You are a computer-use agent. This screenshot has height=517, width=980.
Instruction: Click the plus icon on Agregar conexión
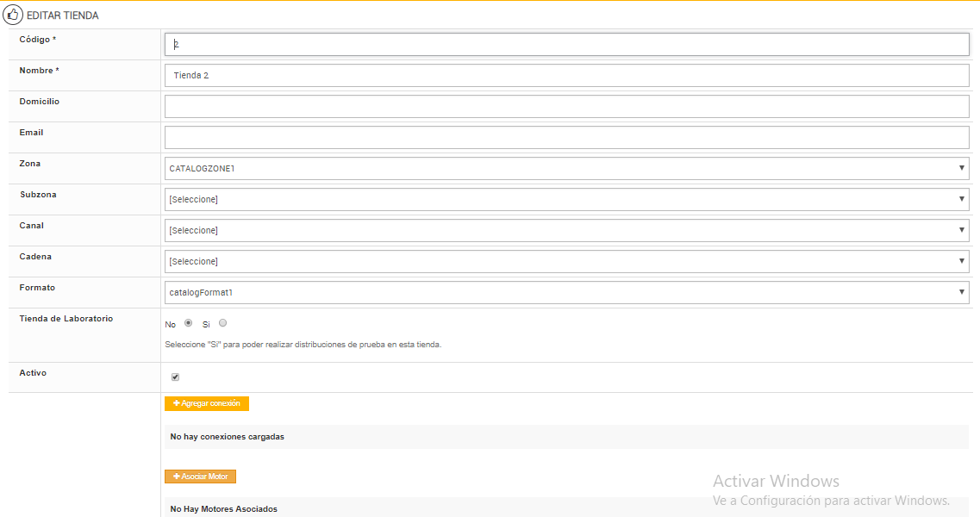click(x=177, y=403)
